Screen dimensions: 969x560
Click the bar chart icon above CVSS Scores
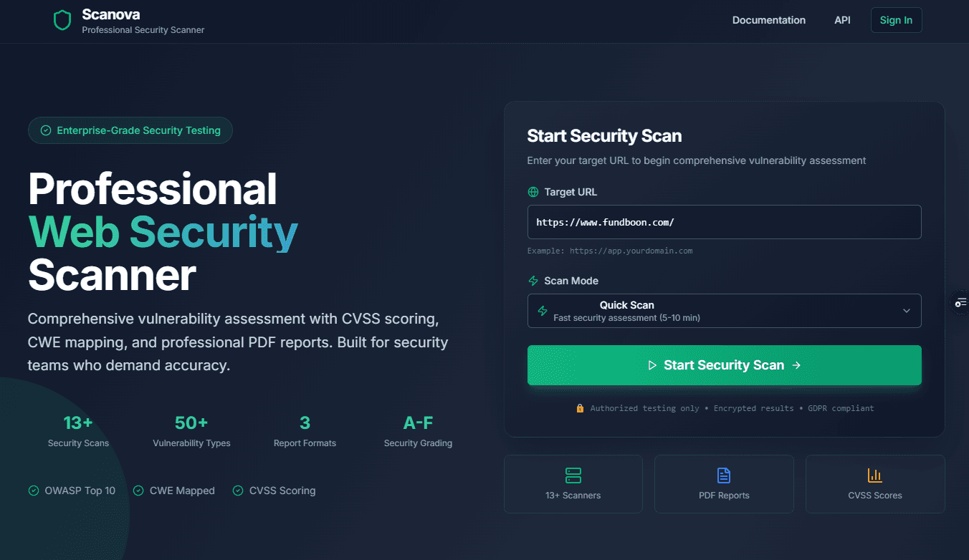874,474
